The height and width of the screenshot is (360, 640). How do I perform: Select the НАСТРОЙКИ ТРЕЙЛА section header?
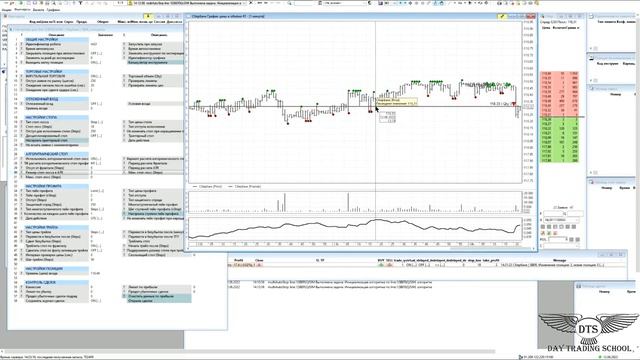coord(56,227)
